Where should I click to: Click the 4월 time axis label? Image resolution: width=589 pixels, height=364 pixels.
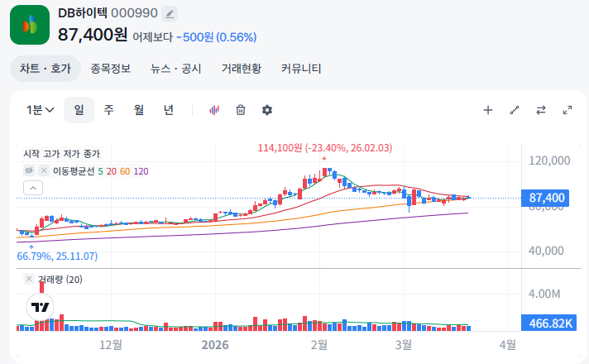[507, 345]
